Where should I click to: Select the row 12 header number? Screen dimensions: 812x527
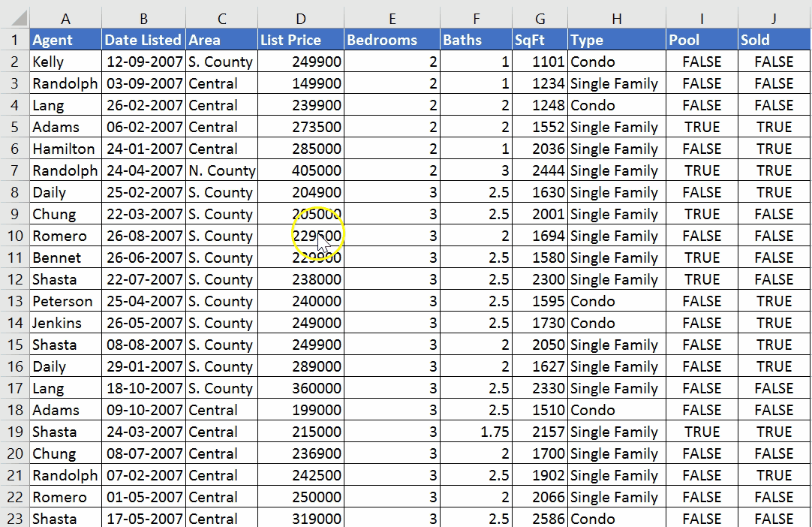(14, 279)
